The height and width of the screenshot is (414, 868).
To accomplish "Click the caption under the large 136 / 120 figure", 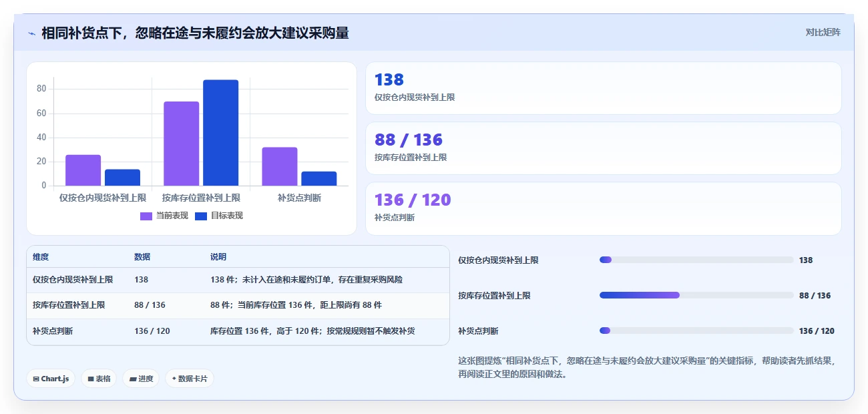I will click(x=395, y=218).
